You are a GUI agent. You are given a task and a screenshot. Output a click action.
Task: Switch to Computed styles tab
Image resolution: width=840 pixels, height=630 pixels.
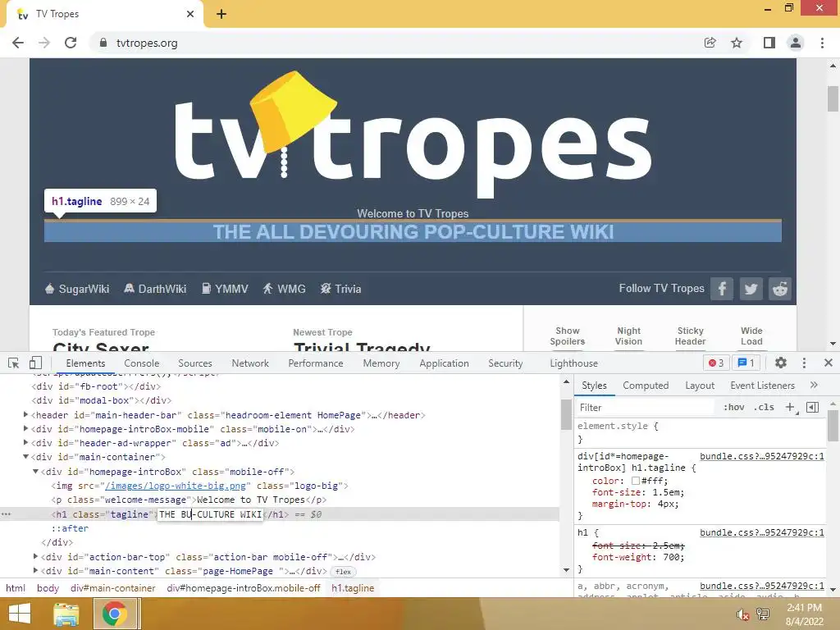coord(646,386)
